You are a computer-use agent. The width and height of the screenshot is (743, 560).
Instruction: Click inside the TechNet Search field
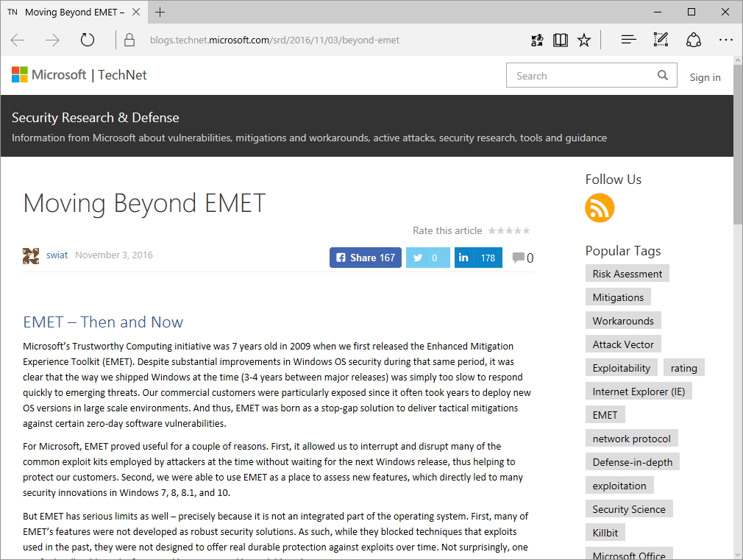click(581, 76)
